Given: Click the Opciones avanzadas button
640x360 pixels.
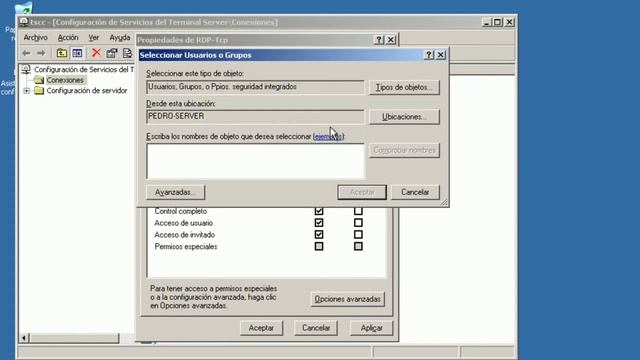Looking at the screenshot, I should 347,299.
